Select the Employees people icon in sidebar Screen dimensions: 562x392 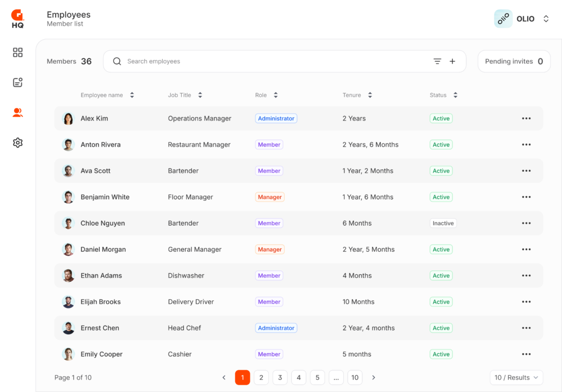[x=18, y=113]
